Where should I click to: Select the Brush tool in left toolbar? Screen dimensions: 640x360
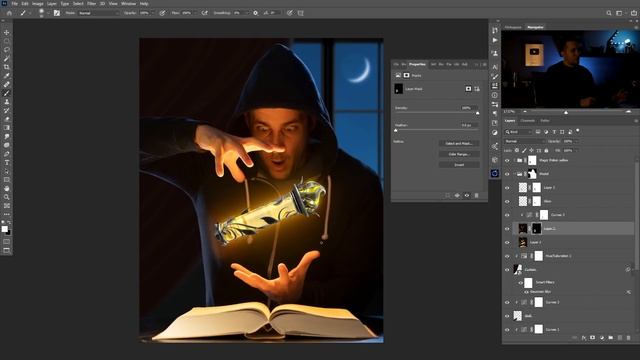(x=7, y=93)
